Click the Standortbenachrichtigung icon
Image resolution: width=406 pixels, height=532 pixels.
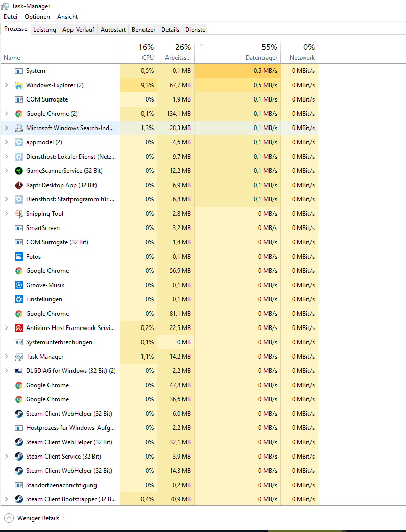coord(19,485)
